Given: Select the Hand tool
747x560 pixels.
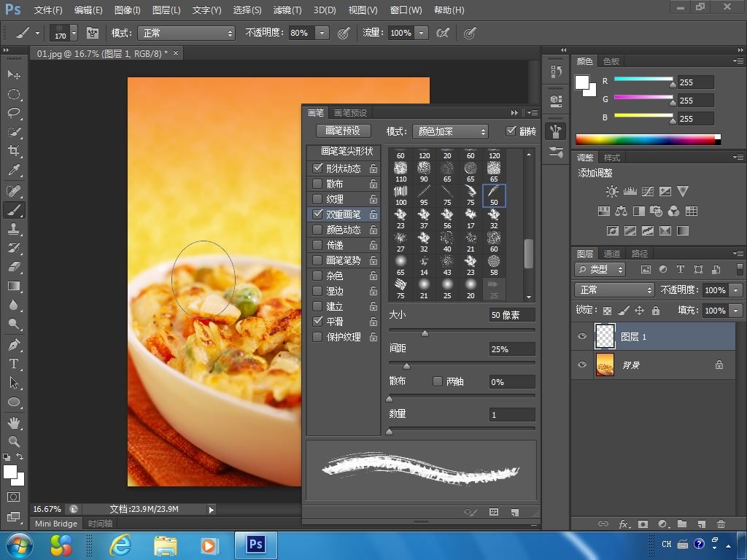Looking at the screenshot, I should coord(14,422).
